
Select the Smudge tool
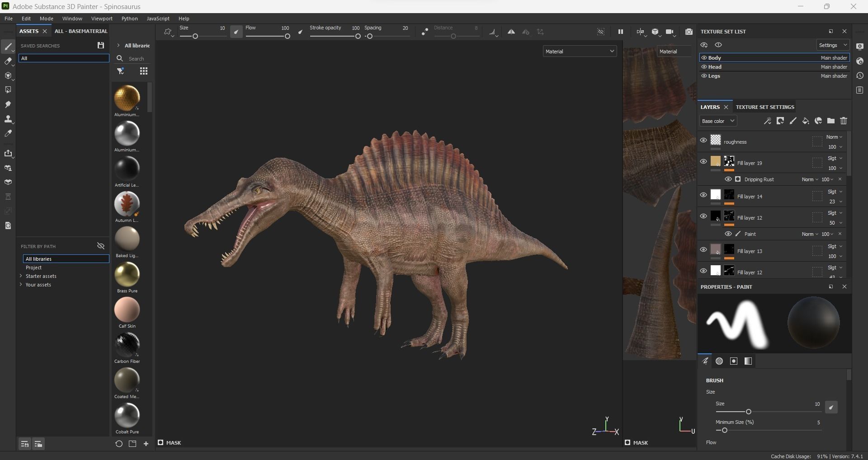8,104
